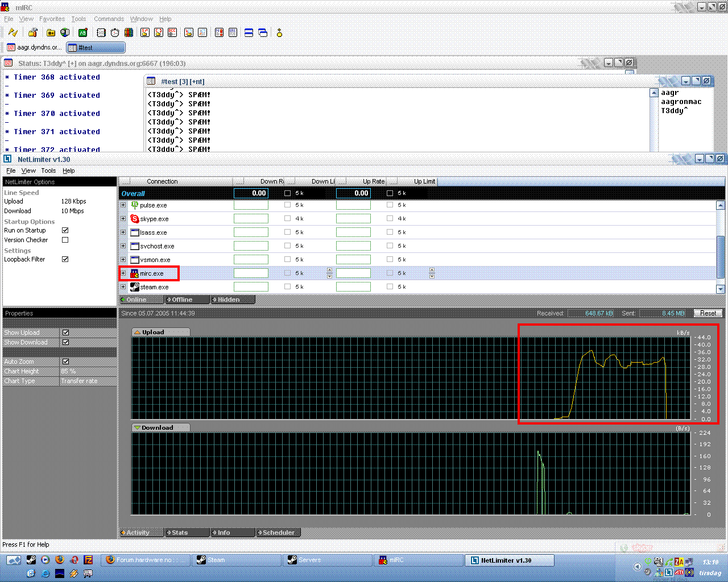Open the received files icon
Viewport: 728px width, 582px height.
click(189, 32)
